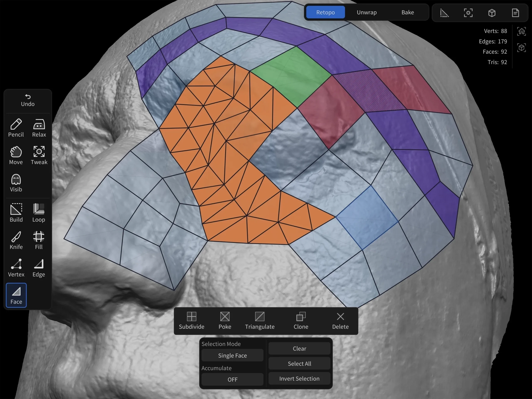Open the angle measure icon in top bar
This screenshot has width=532, height=399.
coord(444,13)
